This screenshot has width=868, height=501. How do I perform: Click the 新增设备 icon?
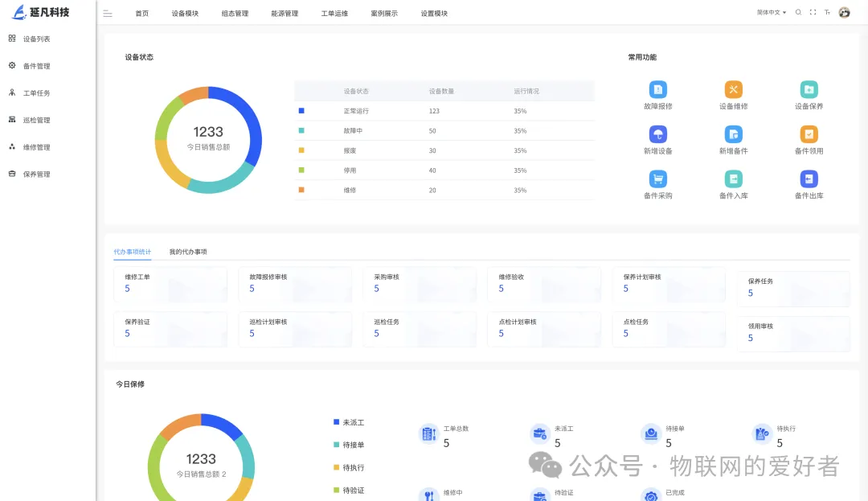(657, 134)
